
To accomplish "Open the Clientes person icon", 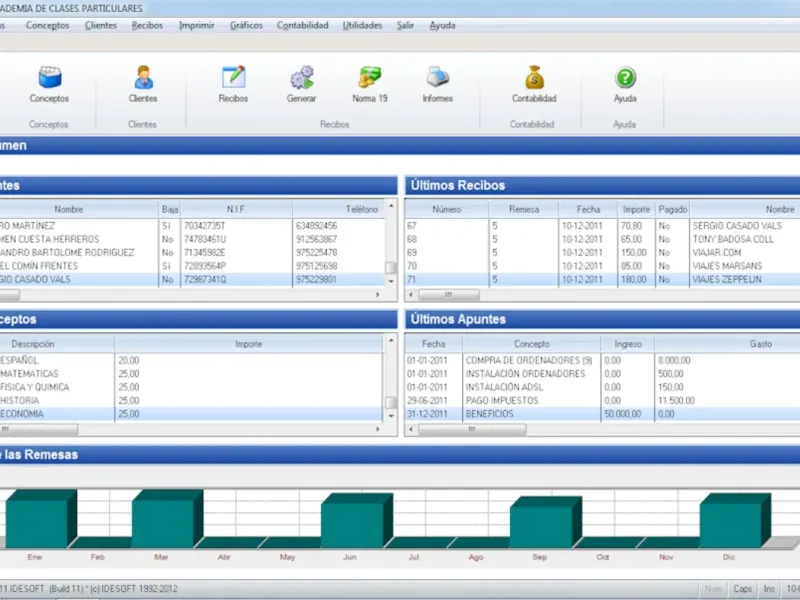I will point(143,78).
